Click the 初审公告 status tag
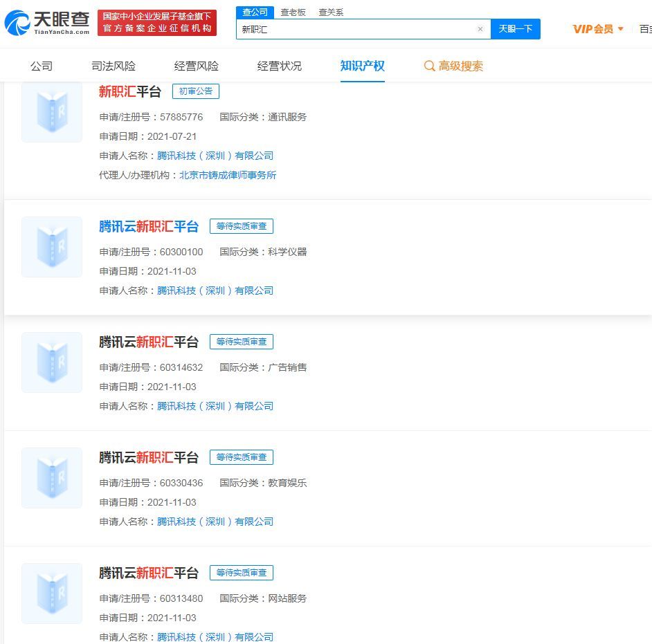 pos(195,91)
